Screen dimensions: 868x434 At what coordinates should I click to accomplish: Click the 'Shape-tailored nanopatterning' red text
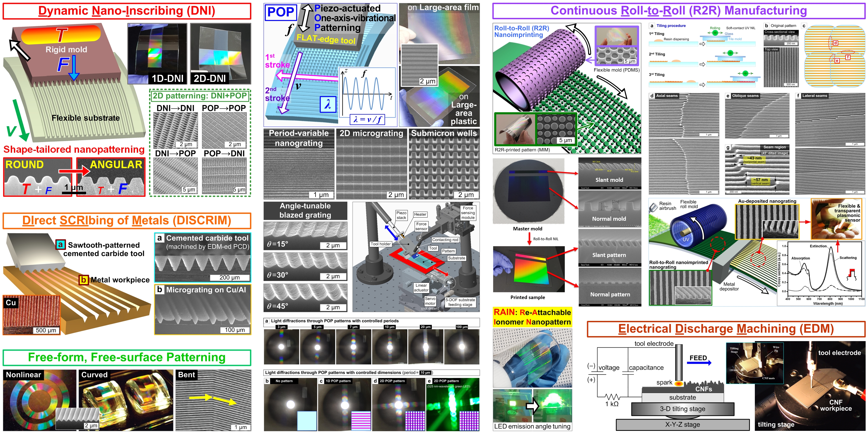coord(74,149)
